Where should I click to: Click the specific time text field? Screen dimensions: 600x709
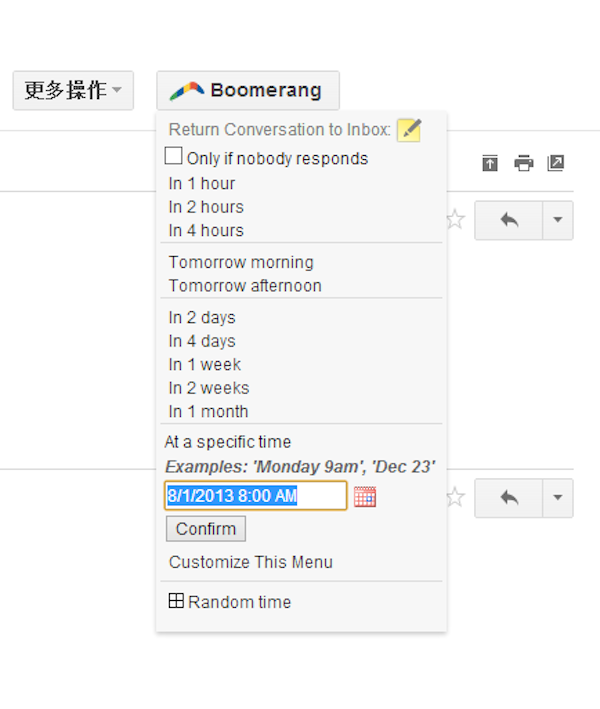(x=255, y=496)
